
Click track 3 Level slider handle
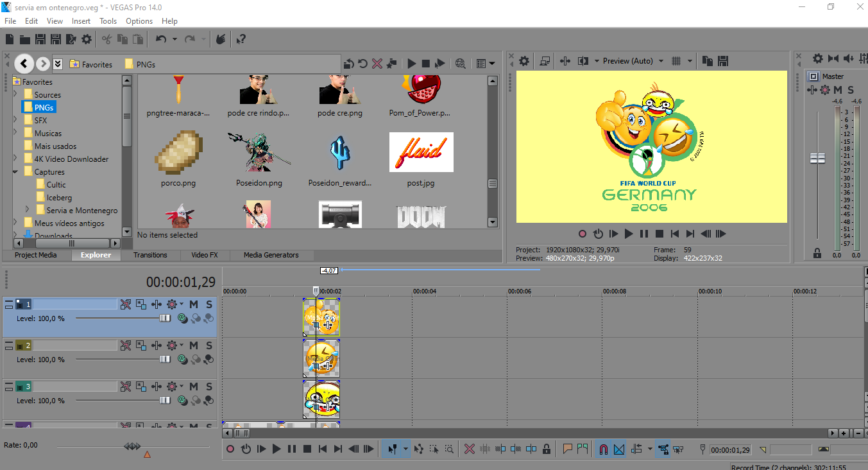coord(165,401)
